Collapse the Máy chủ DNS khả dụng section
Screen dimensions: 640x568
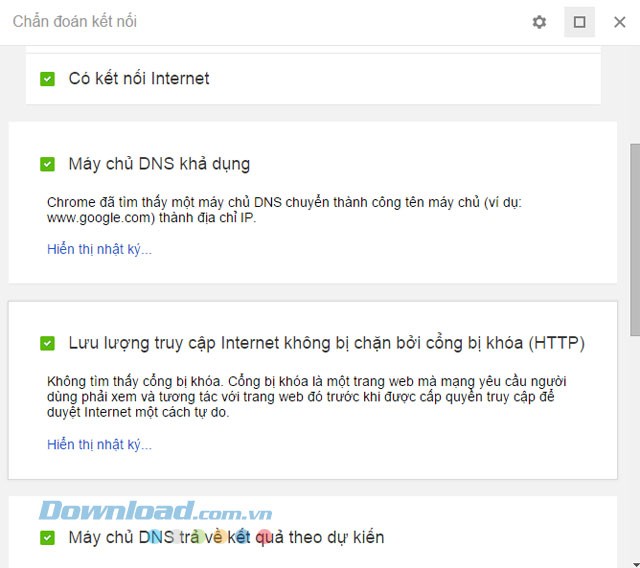[x=159, y=164]
